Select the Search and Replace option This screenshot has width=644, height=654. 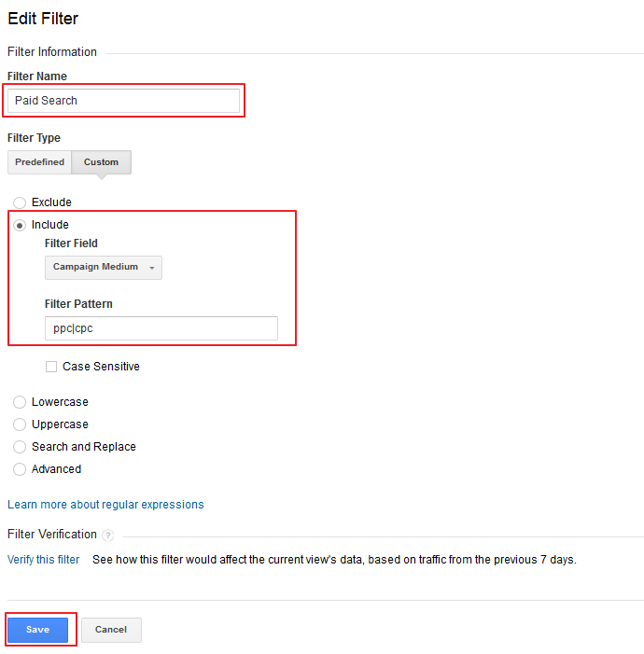coord(20,447)
